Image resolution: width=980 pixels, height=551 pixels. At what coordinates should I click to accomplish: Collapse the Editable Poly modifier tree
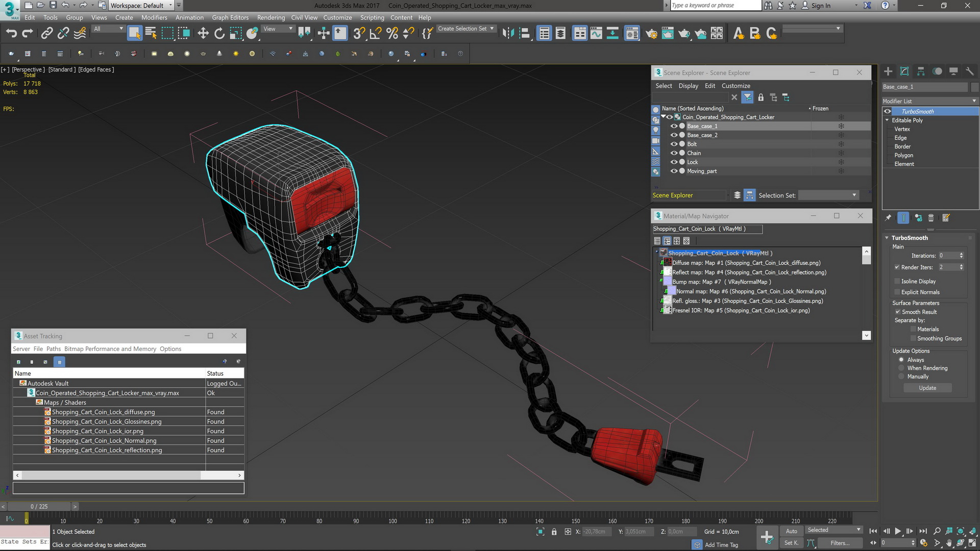pyautogui.click(x=887, y=120)
